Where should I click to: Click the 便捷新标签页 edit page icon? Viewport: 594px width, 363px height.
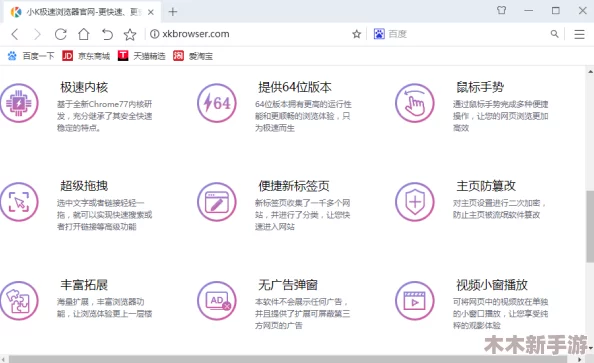pos(217,202)
